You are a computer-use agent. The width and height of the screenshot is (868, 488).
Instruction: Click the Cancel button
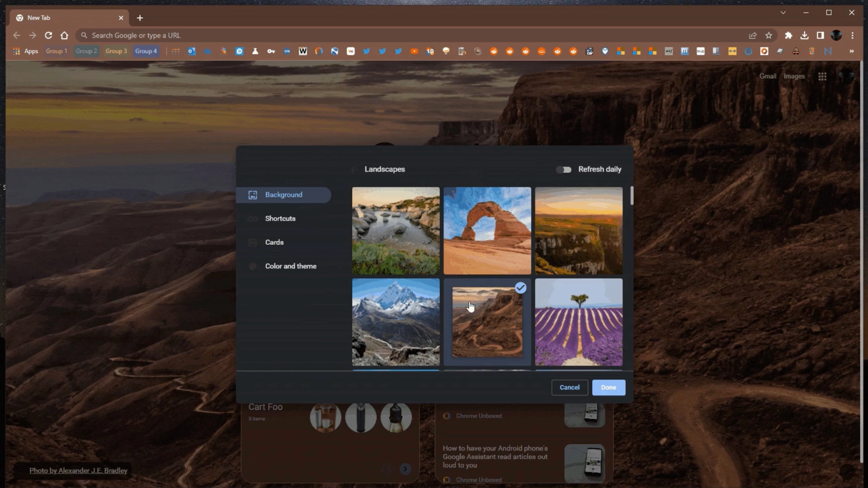(569, 387)
